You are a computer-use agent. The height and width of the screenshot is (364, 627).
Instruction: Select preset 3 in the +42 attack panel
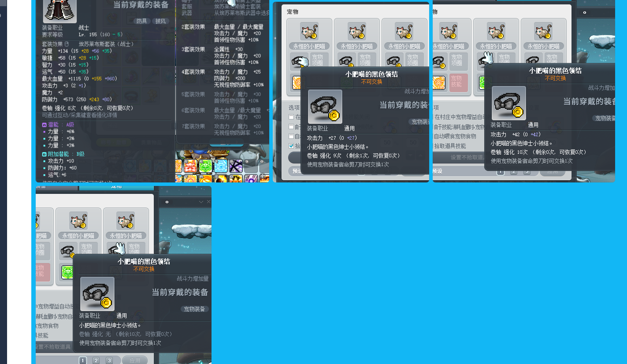tap(527, 171)
